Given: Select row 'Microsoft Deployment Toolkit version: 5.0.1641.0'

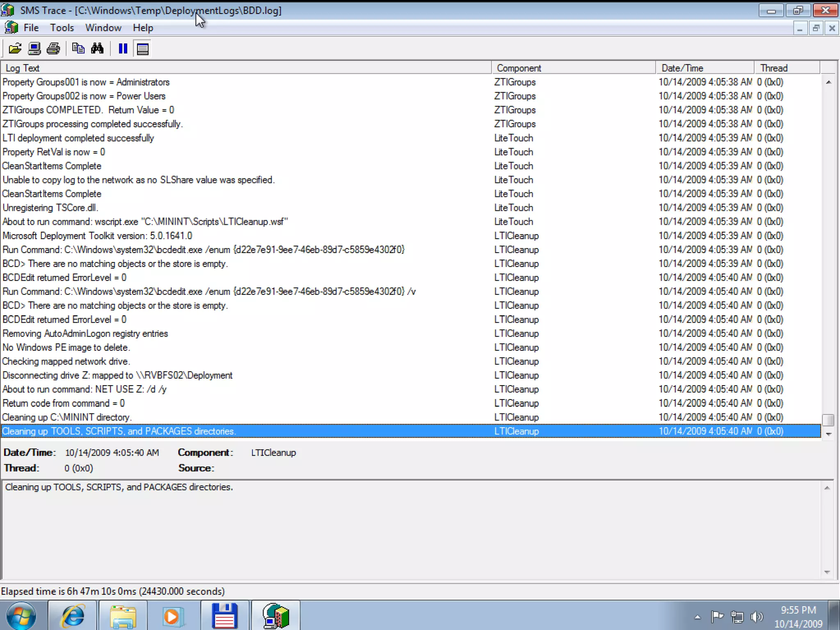Looking at the screenshot, I should (x=410, y=236).
